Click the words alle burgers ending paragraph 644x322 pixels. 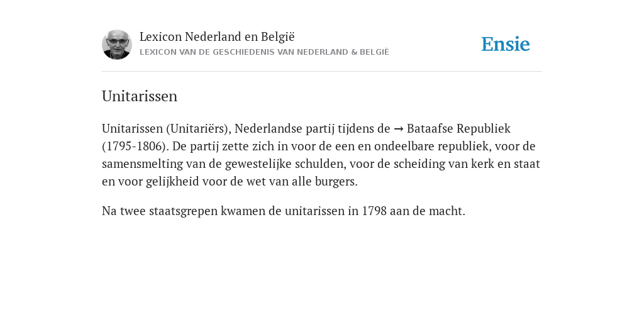(325, 182)
